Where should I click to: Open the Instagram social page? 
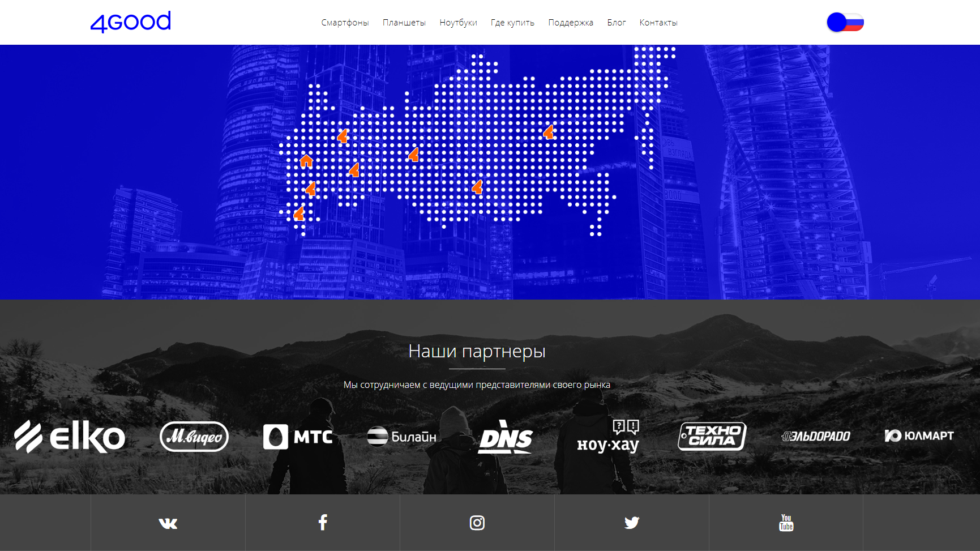click(x=477, y=523)
